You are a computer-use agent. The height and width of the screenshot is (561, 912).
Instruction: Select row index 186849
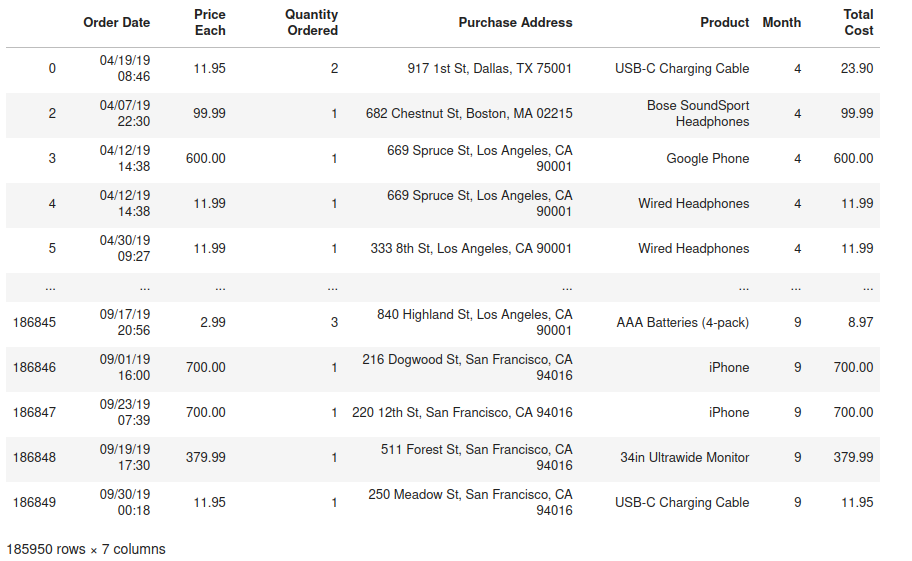point(34,502)
